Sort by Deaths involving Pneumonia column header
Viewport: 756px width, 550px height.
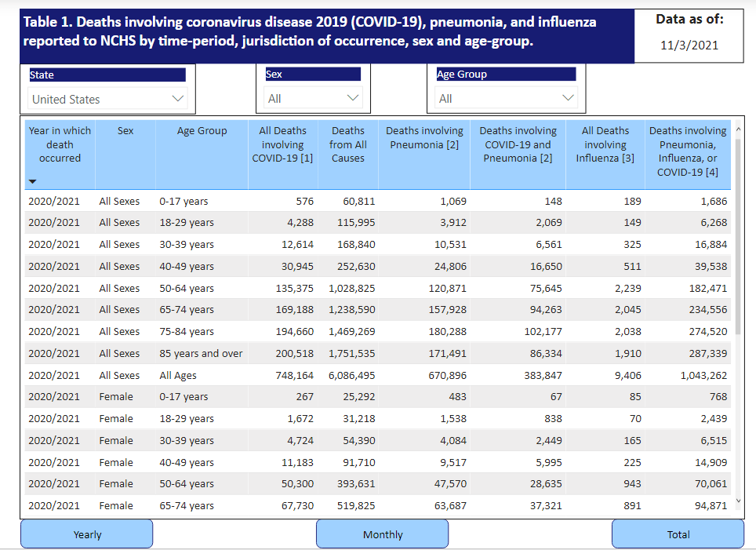(424, 137)
